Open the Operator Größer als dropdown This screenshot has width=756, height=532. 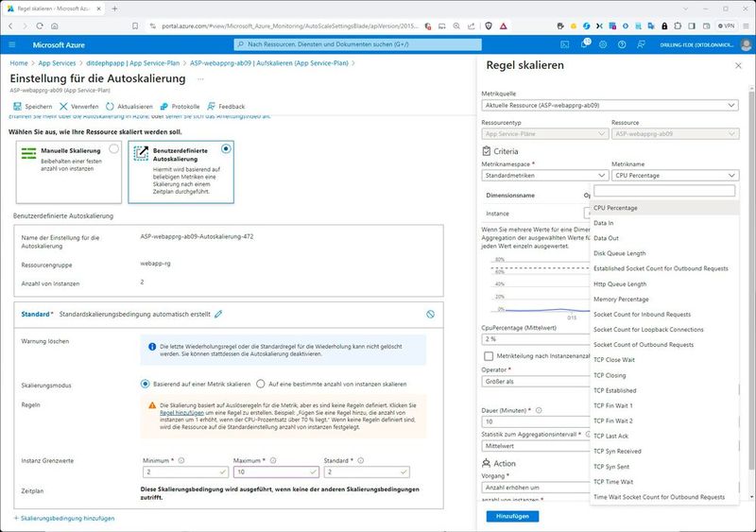(536, 382)
